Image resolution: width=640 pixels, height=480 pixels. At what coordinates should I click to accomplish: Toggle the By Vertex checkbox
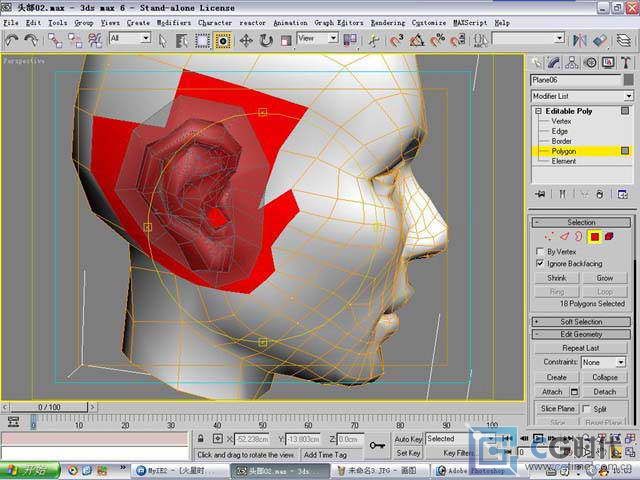tap(540, 251)
